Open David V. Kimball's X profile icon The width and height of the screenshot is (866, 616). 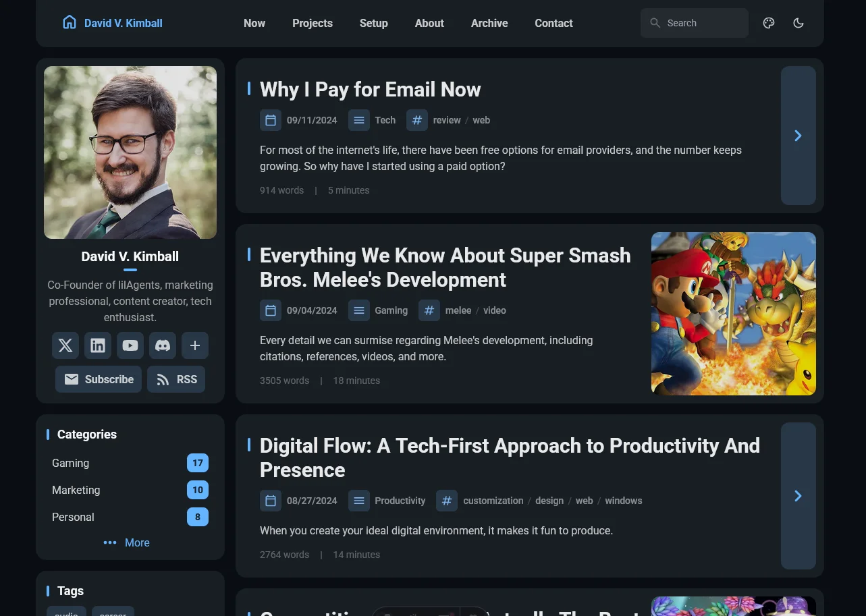click(x=65, y=345)
